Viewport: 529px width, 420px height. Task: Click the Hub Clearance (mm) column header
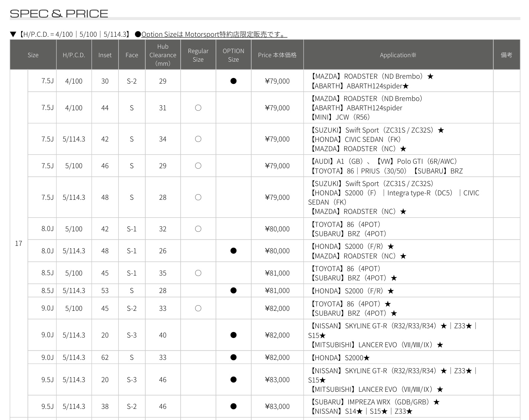[x=163, y=55]
